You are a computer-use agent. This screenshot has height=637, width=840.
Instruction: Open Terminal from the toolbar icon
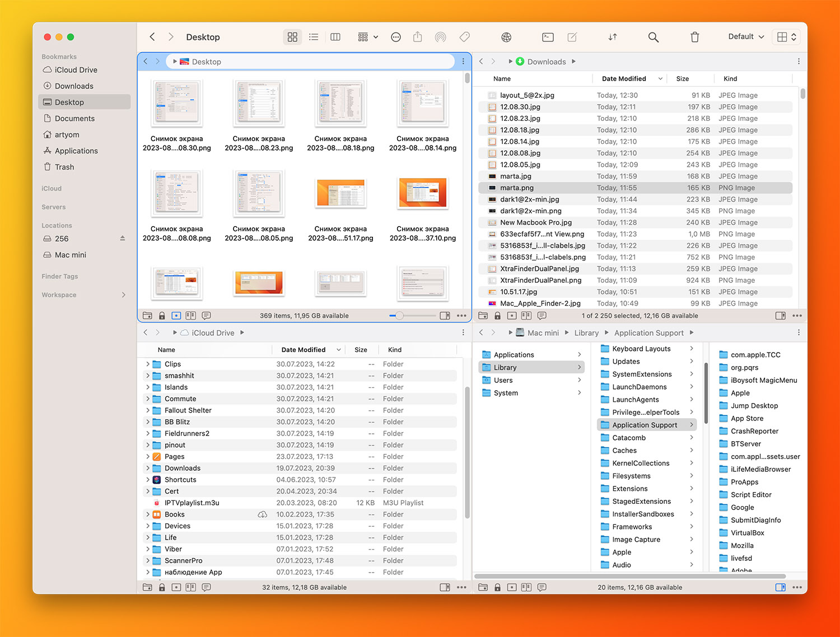click(548, 37)
